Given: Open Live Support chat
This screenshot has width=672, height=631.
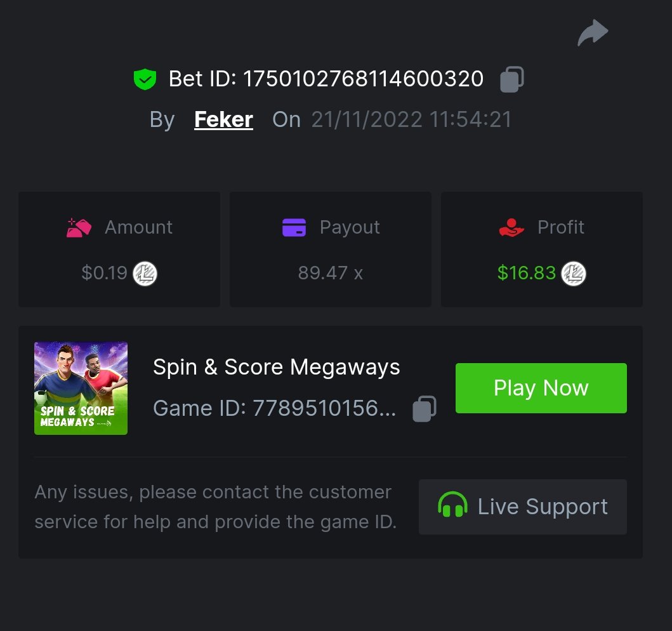Looking at the screenshot, I should click(x=522, y=507).
